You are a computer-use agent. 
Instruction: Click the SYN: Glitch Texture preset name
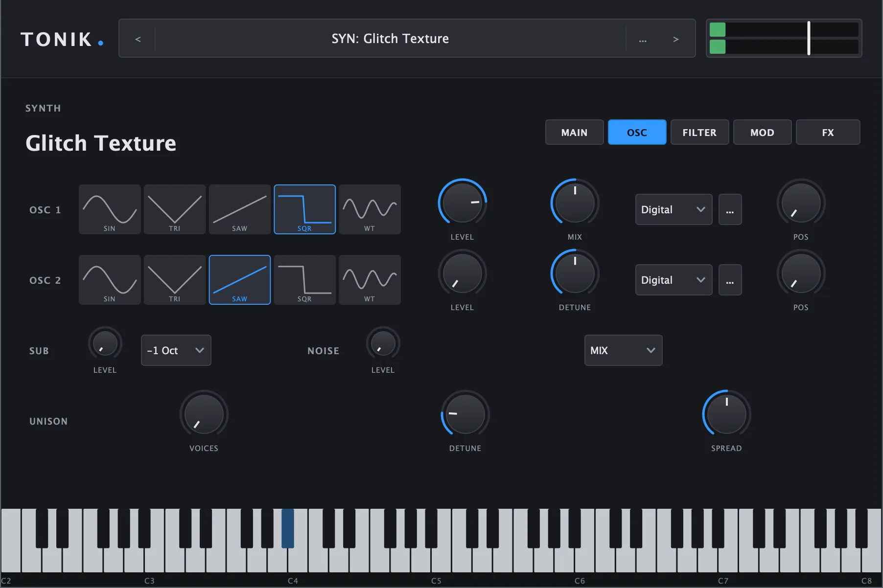(390, 39)
